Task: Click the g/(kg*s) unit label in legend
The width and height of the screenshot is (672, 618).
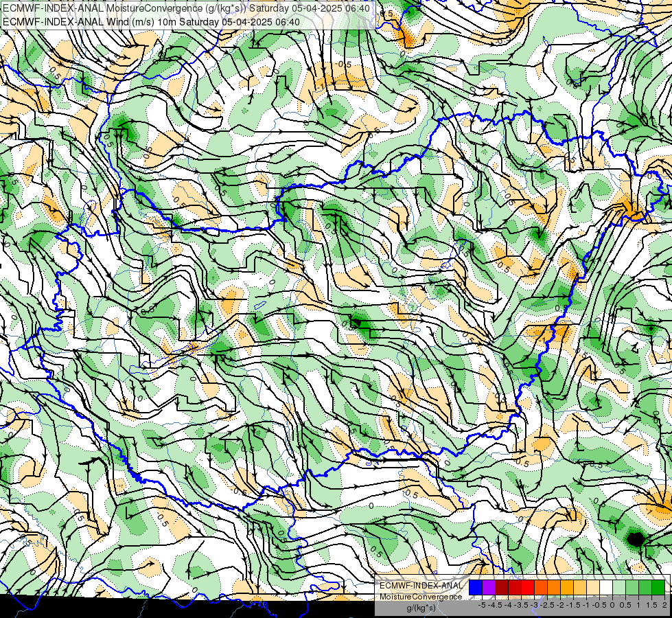Action: tap(421, 608)
